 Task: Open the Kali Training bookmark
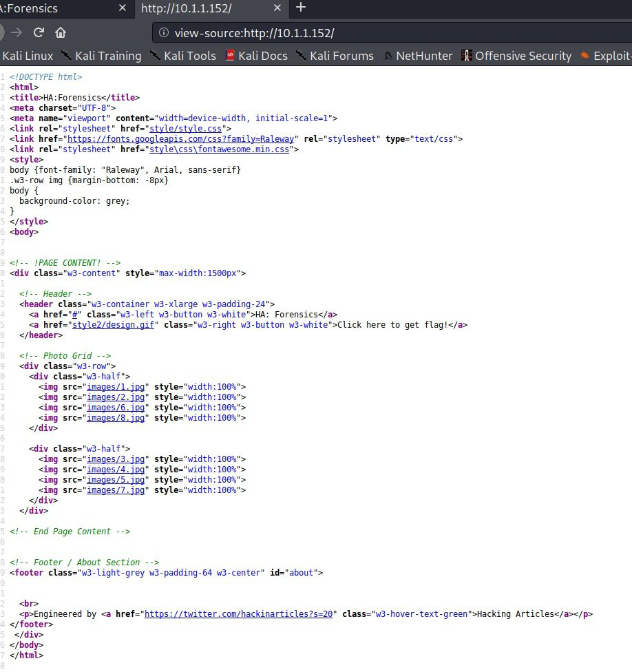point(101,56)
